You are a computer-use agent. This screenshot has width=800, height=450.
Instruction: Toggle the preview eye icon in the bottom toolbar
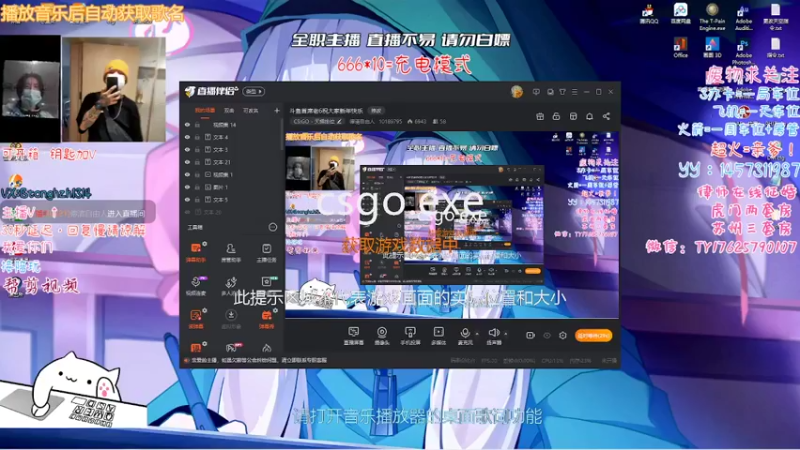pos(547,335)
